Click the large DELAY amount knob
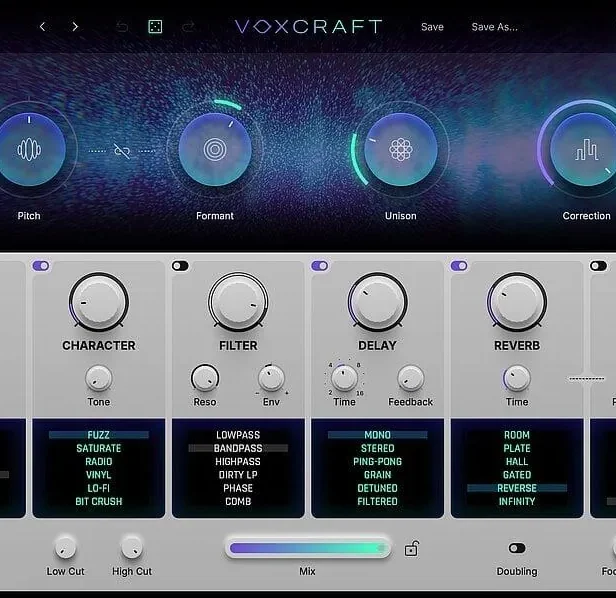The image size is (616, 598). (x=378, y=303)
